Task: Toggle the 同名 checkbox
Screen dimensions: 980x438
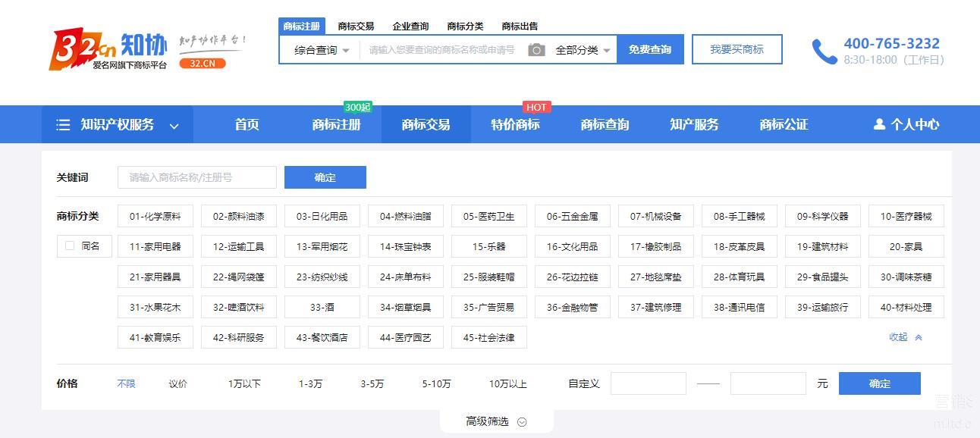Action: pyautogui.click(x=70, y=246)
